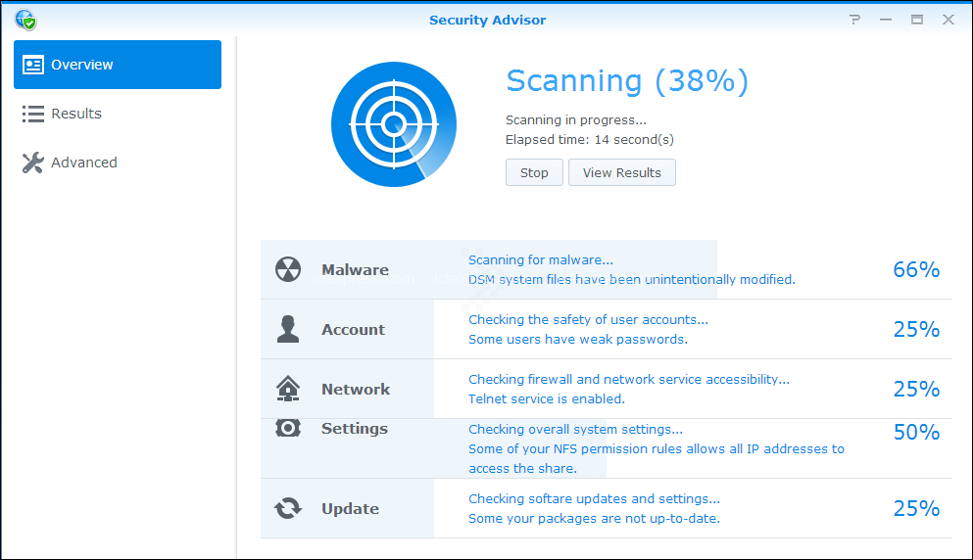Click the packages not up-to-date message

coord(594,519)
